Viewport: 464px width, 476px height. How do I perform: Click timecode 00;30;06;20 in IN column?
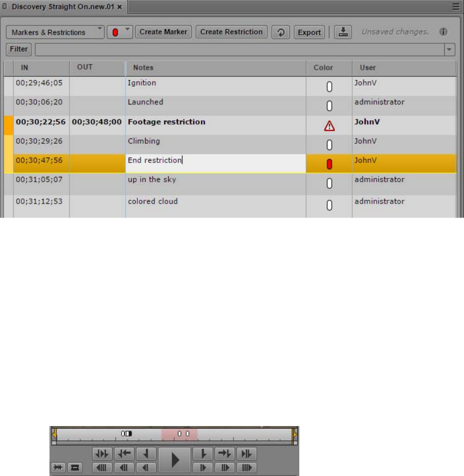[x=39, y=102]
